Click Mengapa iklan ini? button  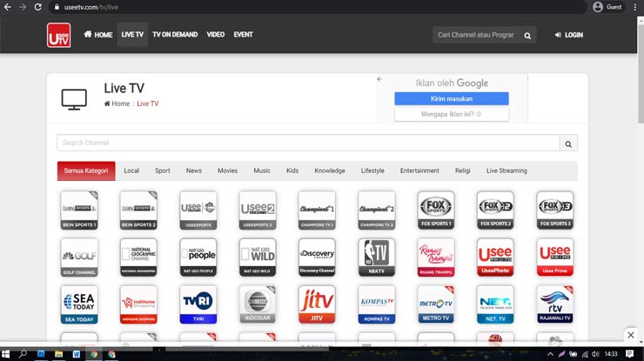[452, 114]
